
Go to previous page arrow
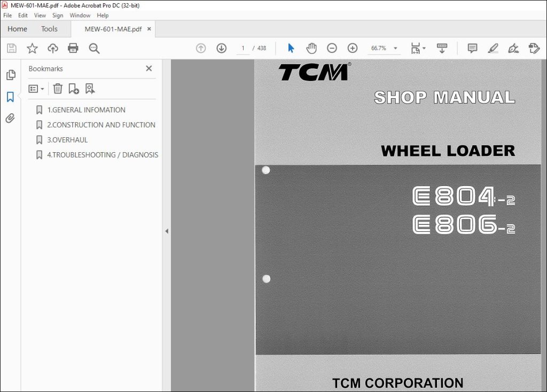[x=201, y=48]
